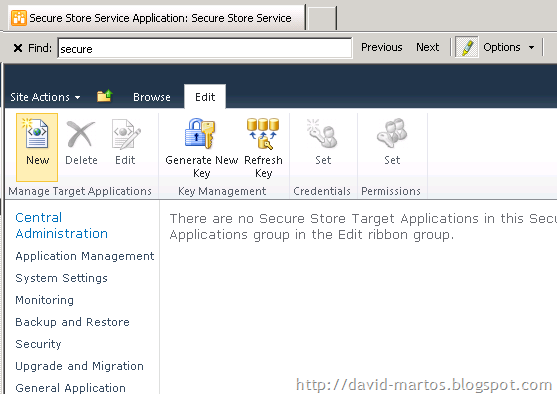Go to Previous find result

[x=382, y=47]
